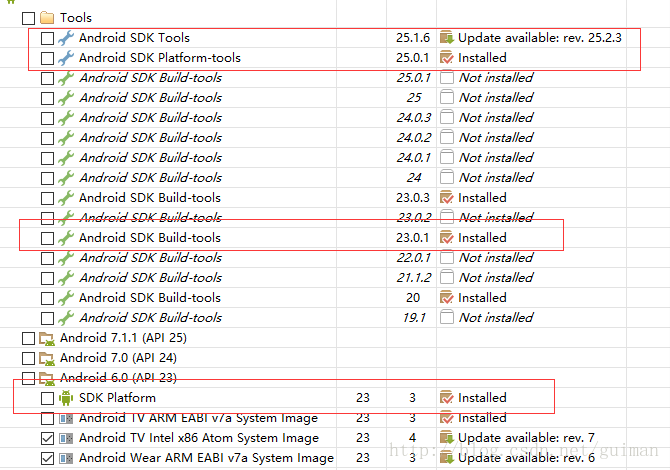The width and height of the screenshot is (670, 470).
Task: Check the Android TV ARM EABI v7a checkbox
Action: pos(47,419)
